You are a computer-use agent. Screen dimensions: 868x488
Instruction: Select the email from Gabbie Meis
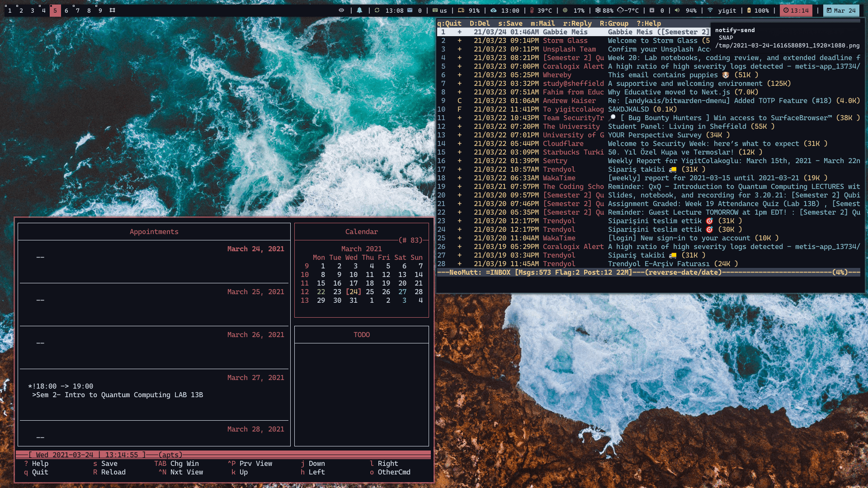point(574,32)
